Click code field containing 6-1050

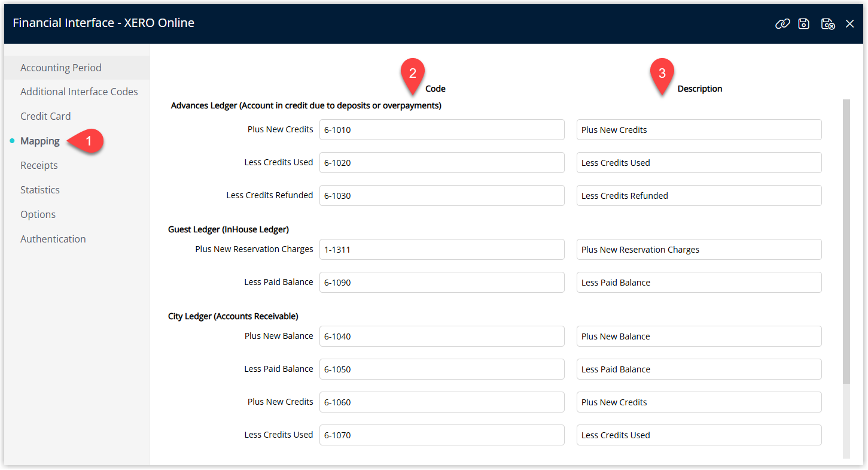[x=442, y=369]
